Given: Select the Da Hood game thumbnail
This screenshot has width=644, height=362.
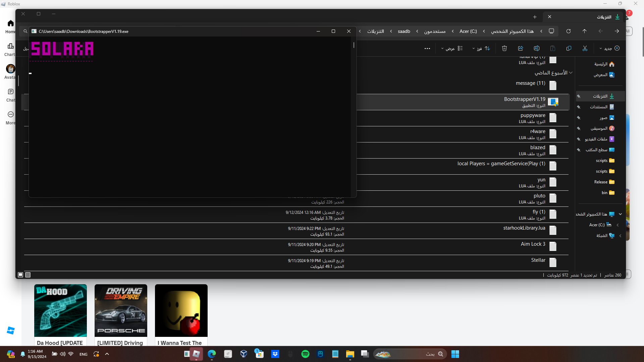Looking at the screenshot, I should coord(60,310).
